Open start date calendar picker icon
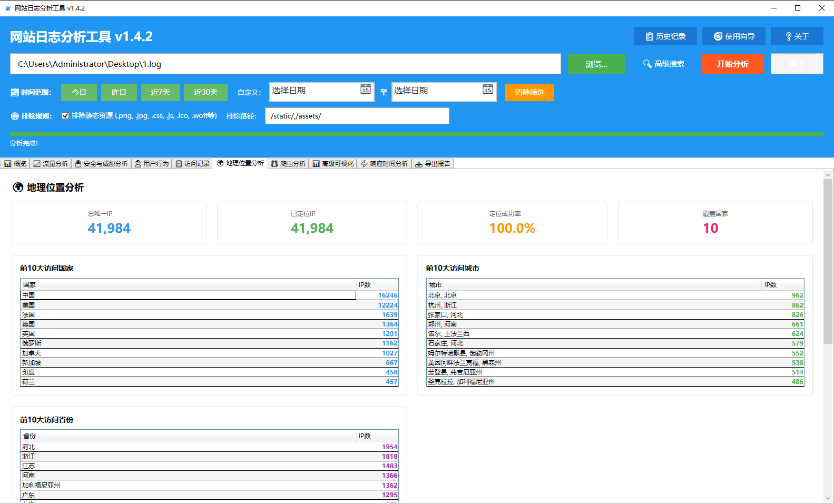 click(x=365, y=90)
